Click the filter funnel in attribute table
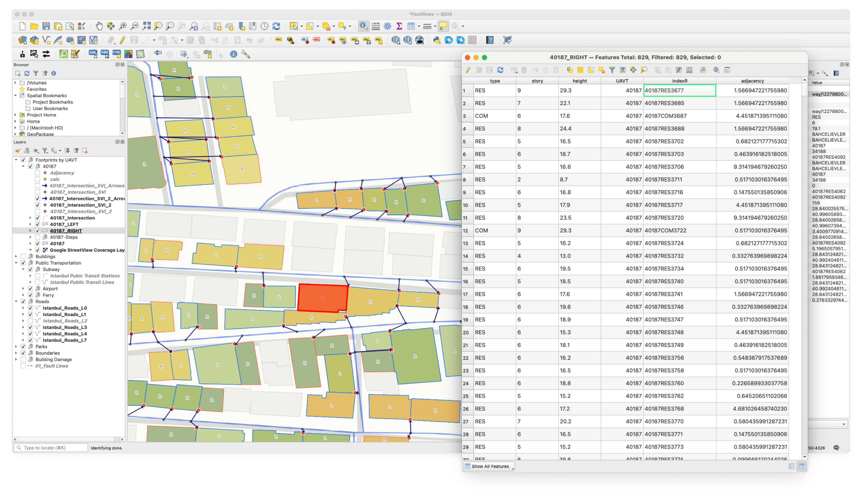Viewport: 862px width, 504px height. tap(612, 70)
